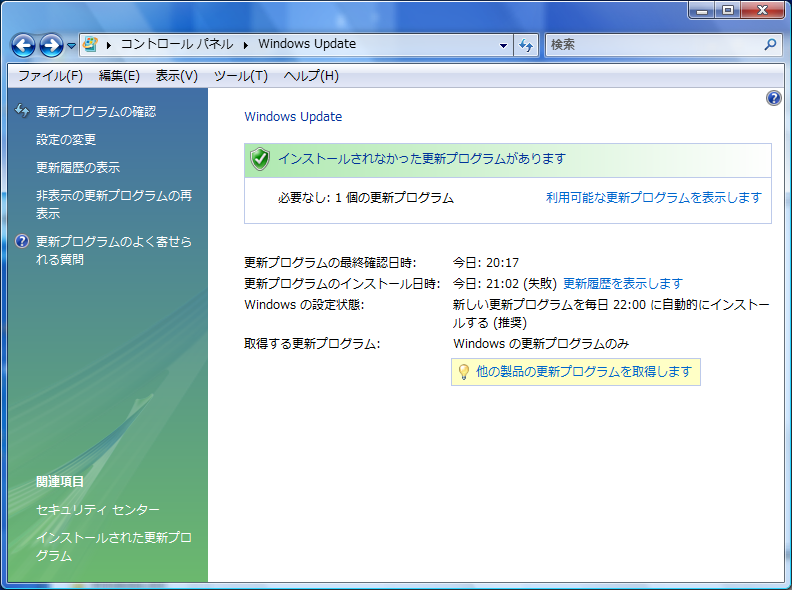Viewport: 792px width, 590px height.
Task: Open the address bar history dropdown
Action: (503, 45)
